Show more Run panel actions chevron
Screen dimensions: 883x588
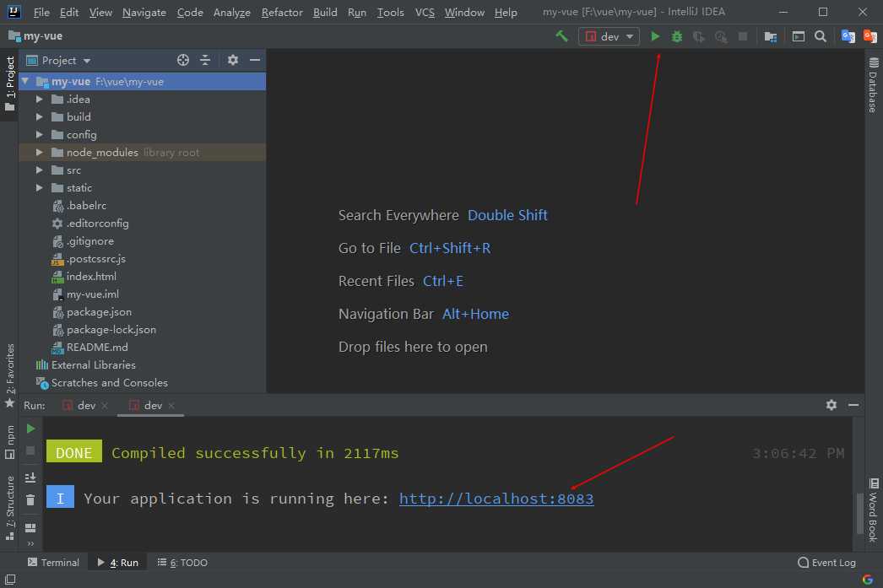(x=30, y=543)
